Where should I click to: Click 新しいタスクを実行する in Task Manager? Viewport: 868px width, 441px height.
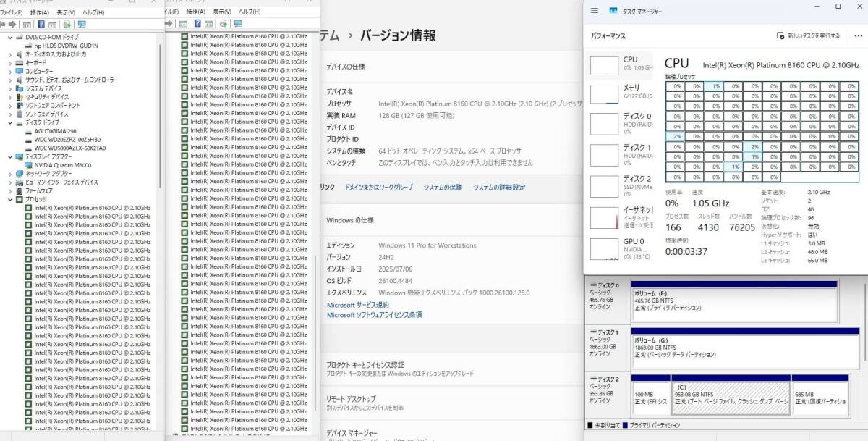coord(808,35)
